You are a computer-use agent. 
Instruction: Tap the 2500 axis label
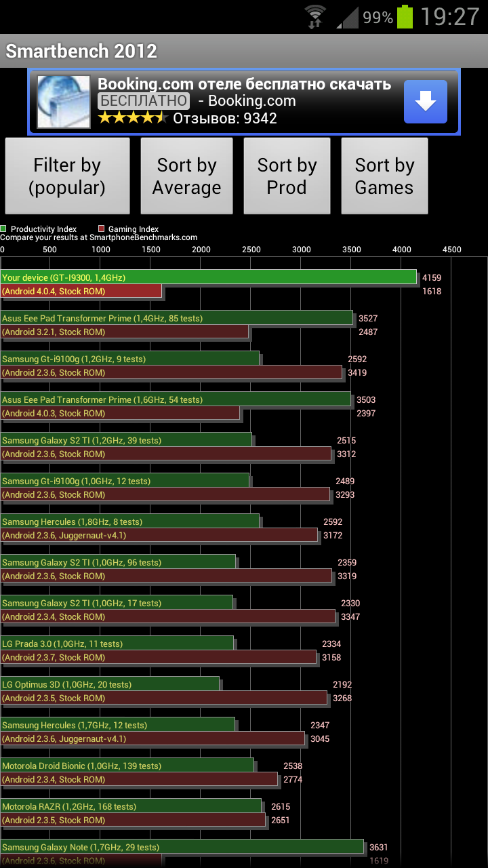point(251,250)
